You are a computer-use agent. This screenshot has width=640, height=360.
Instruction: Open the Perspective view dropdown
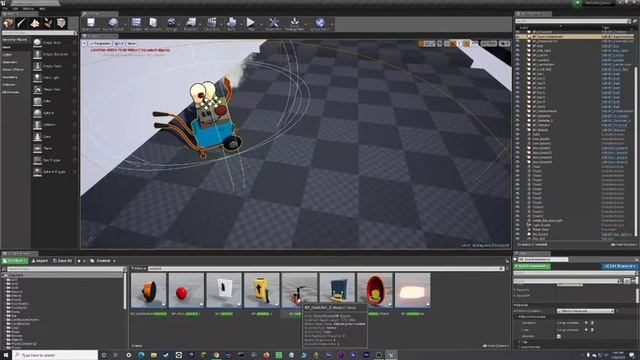(x=100, y=43)
